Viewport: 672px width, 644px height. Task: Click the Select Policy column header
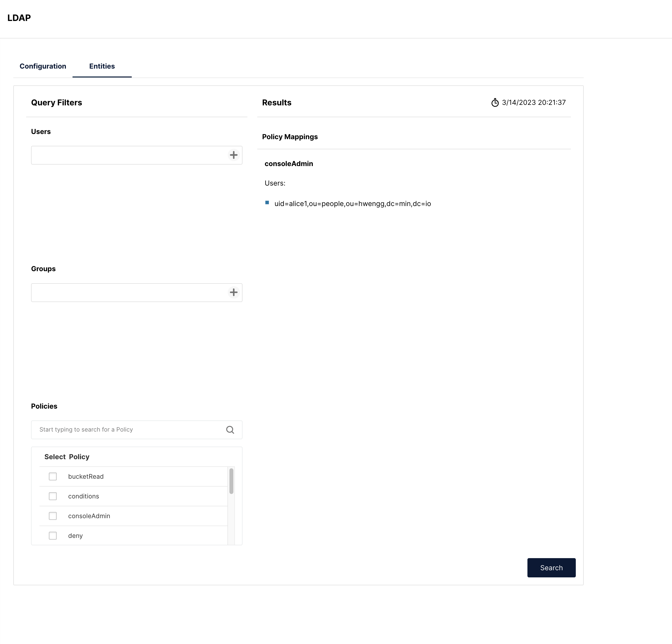point(67,457)
